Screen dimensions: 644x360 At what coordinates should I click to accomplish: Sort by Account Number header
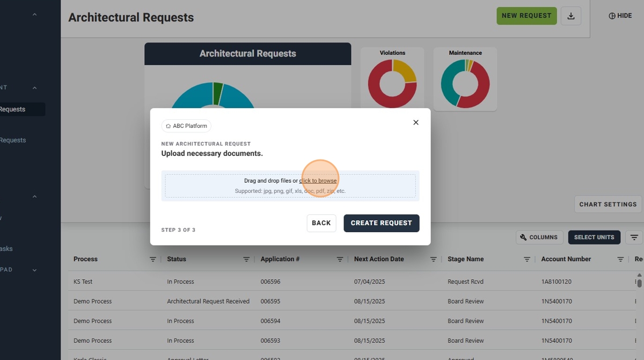(566, 259)
